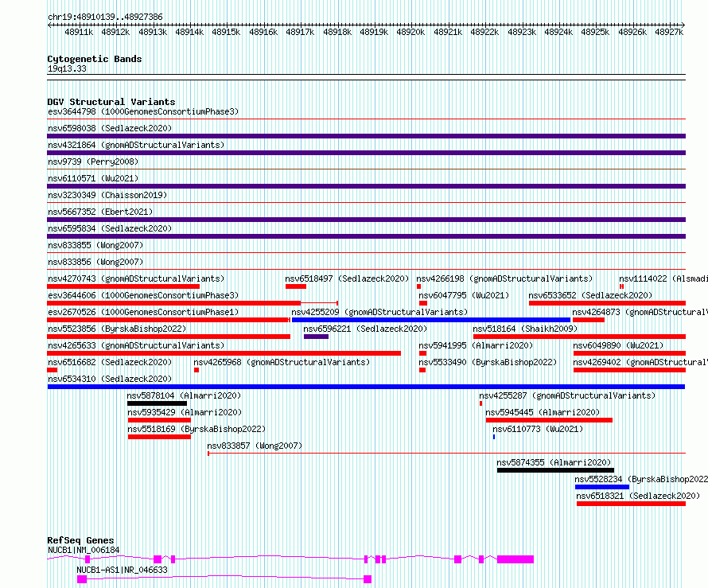Select nsv6047795 (Wu2021) label

(x=464, y=295)
